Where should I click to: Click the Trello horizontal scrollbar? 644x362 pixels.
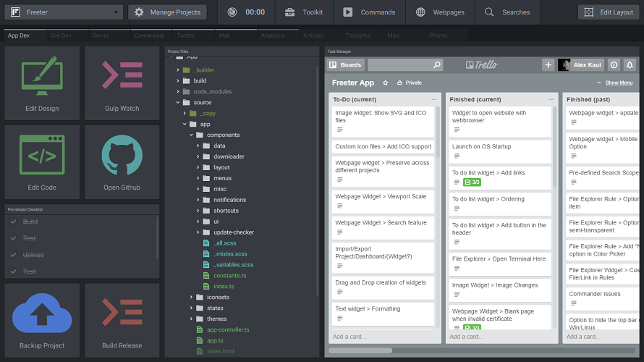pos(360,350)
